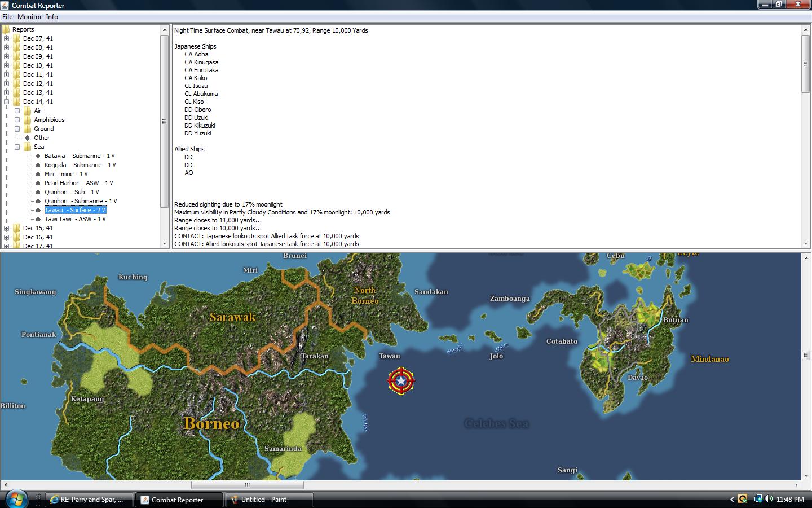Click the volume tray icon
Screen dimensions: 812x508
click(x=769, y=499)
